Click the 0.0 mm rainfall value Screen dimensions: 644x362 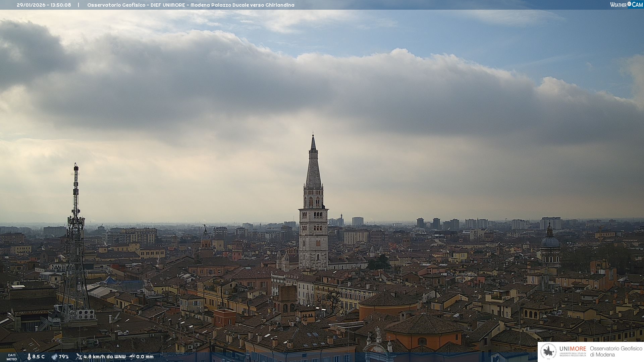(x=145, y=357)
